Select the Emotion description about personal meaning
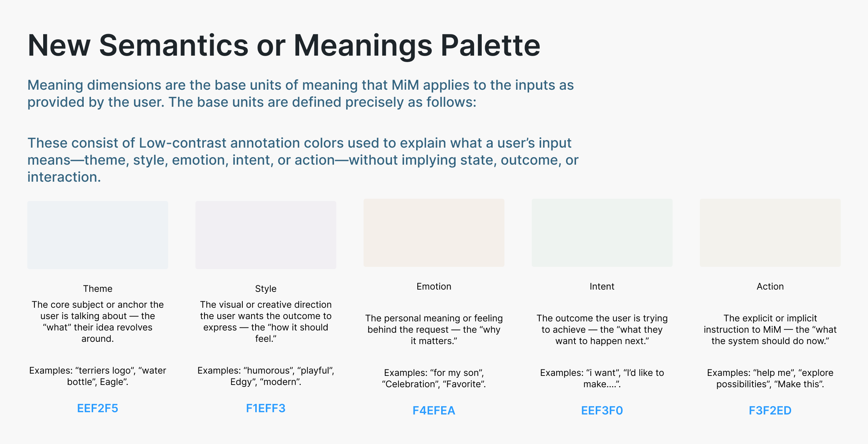 [x=434, y=330]
